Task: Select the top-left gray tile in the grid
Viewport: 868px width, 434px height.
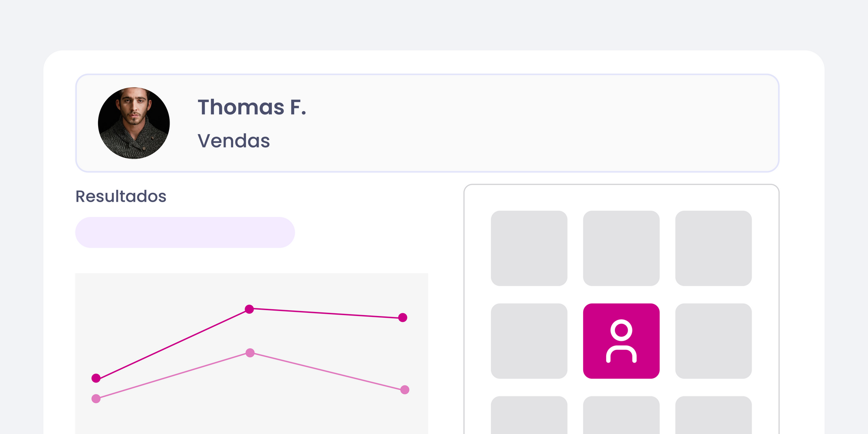Action: 529,248
